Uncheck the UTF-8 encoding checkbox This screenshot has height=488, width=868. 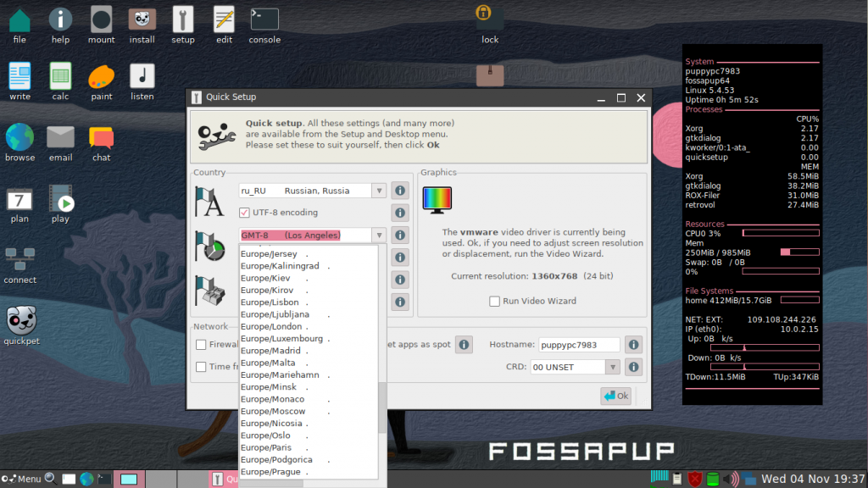click(x=244, y=213)
